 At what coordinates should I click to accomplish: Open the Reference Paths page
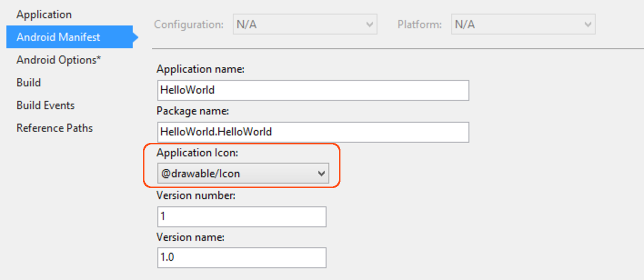(x=55, y=128)
